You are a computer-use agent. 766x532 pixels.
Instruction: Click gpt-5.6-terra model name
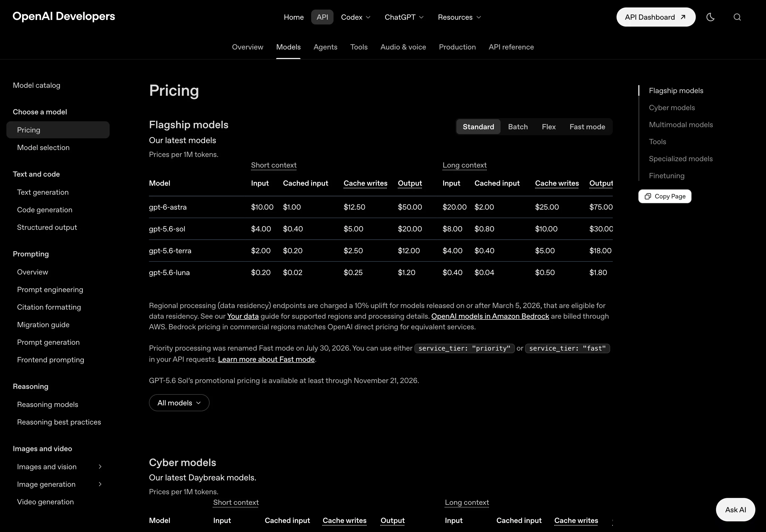coord(170,251)
